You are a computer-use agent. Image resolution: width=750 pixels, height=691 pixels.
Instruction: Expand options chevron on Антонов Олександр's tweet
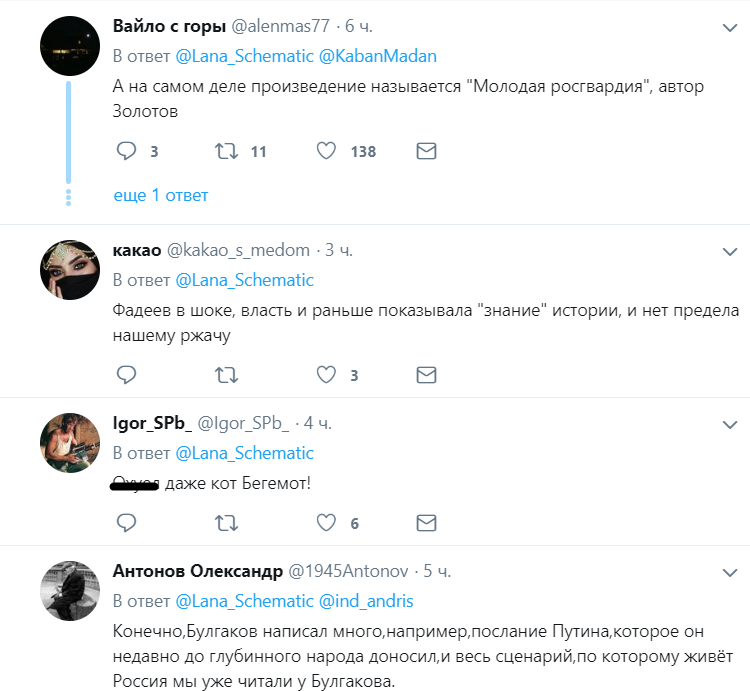click(x=730, y=573)
